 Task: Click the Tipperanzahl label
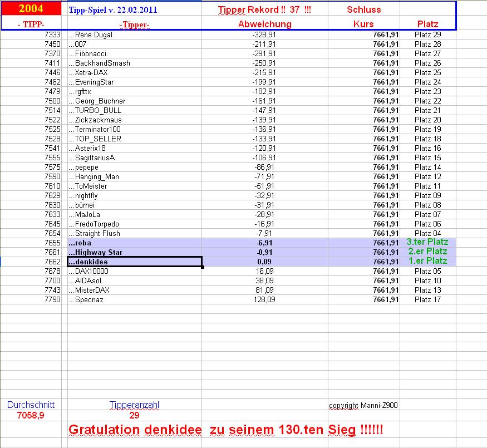134,405
